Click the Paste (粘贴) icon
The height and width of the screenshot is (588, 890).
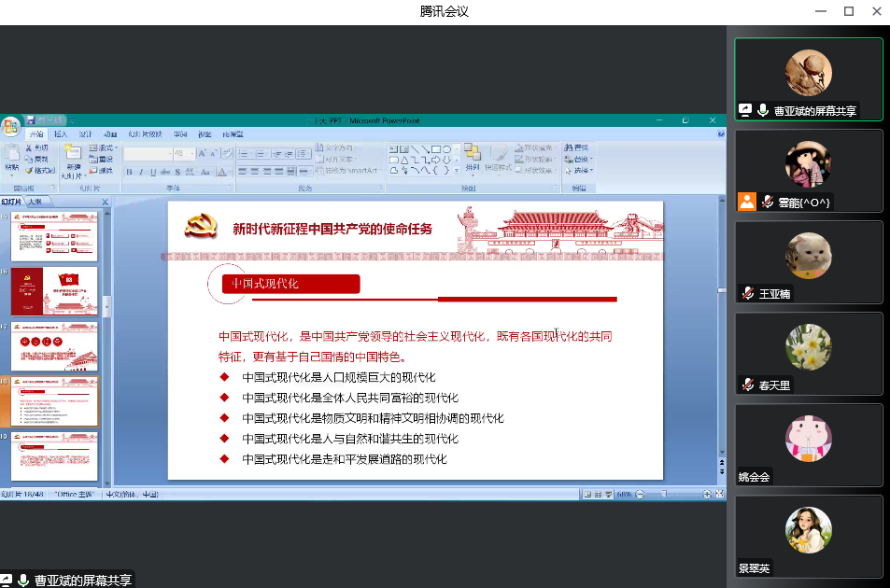click(11, 159)
